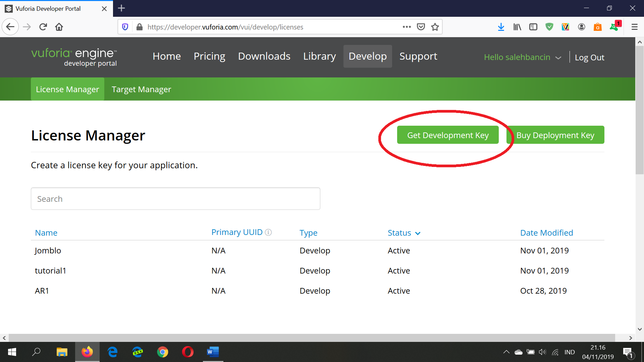Screen dimensions: 644x362
Task: Open the Firefox account avatar icon
Action: pos(582,27)
